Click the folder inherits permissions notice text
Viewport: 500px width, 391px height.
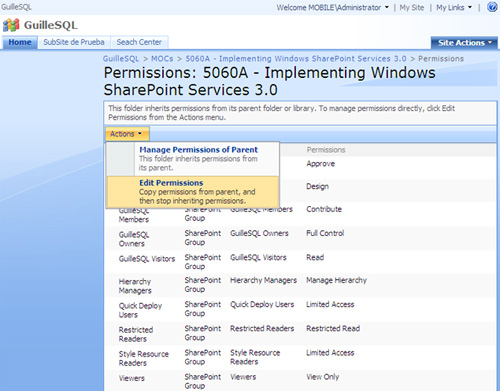point(281,113)
